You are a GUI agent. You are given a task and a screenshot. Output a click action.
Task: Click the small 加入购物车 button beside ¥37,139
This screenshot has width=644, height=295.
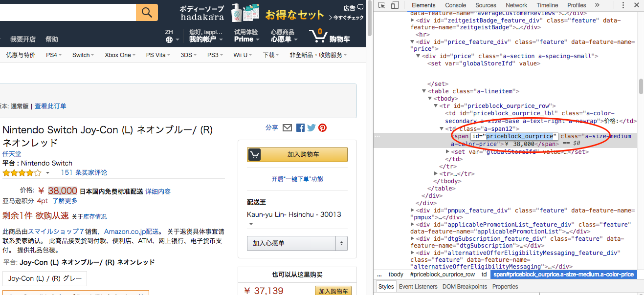pyautogui.click(x=333, y=291)
